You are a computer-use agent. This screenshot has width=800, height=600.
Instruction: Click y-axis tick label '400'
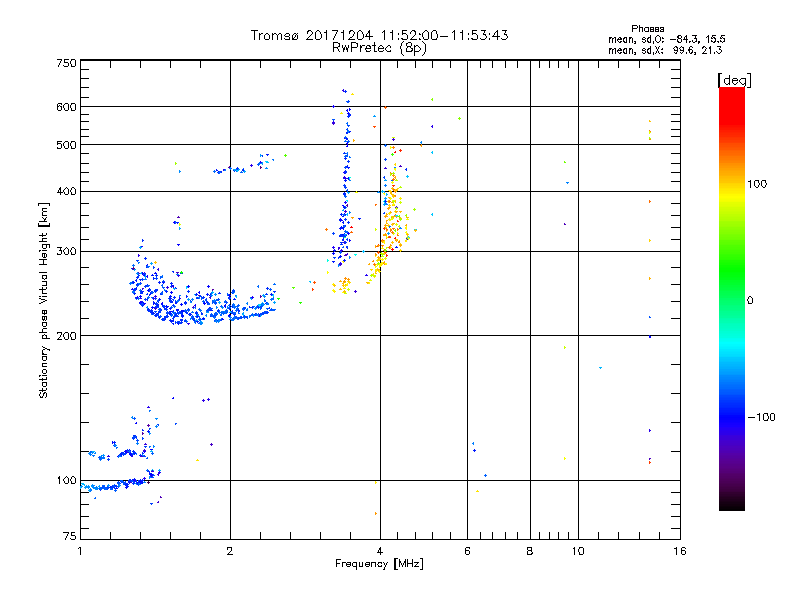click(66, 192)
